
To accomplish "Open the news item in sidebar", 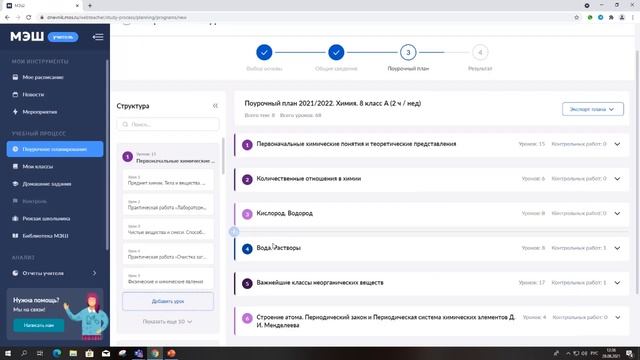I will pyautogui.click(x=28, y=94).
